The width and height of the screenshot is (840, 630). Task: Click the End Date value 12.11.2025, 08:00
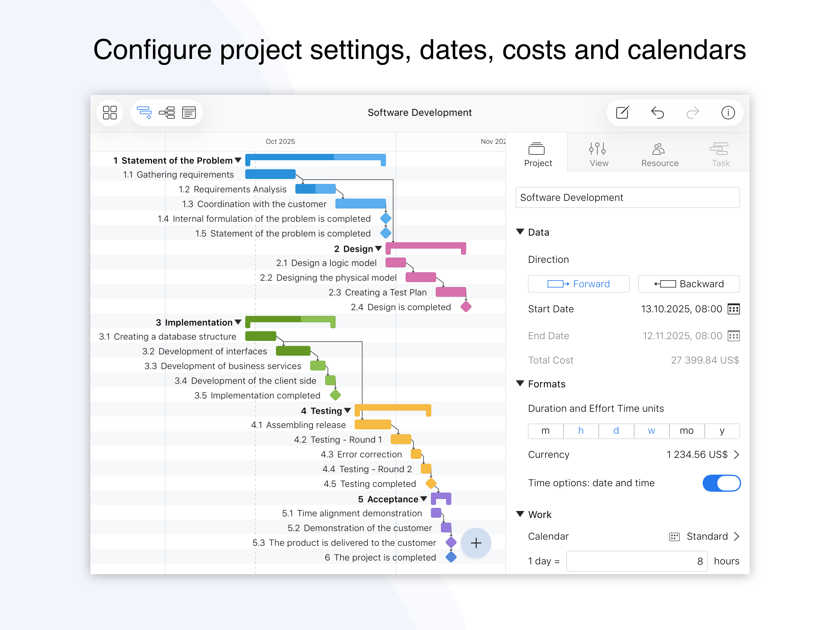pos(682,336)
